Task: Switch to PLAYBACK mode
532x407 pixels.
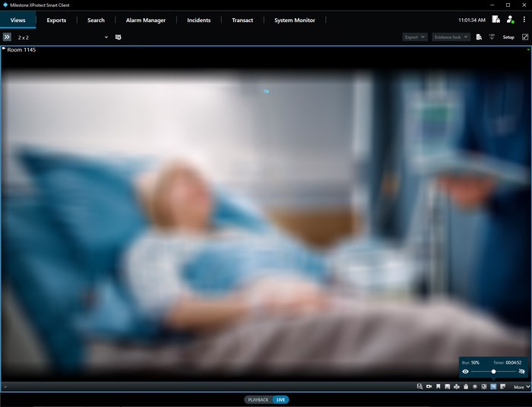Action: pos(258,400)
